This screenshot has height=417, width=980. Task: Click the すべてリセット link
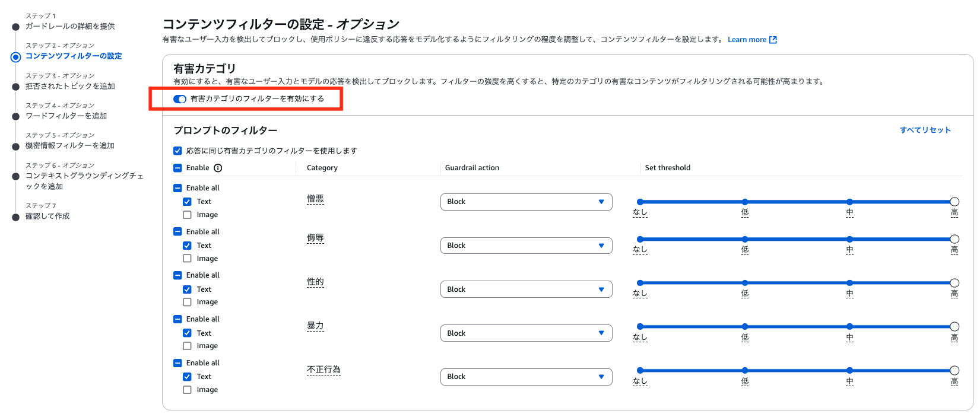[x=925, y=130]
